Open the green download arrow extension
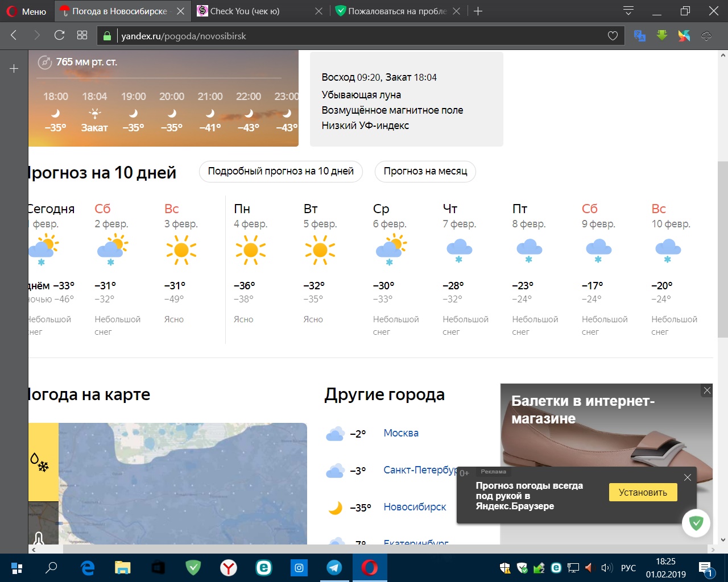The image size is (728, 582). pos(661,35)
